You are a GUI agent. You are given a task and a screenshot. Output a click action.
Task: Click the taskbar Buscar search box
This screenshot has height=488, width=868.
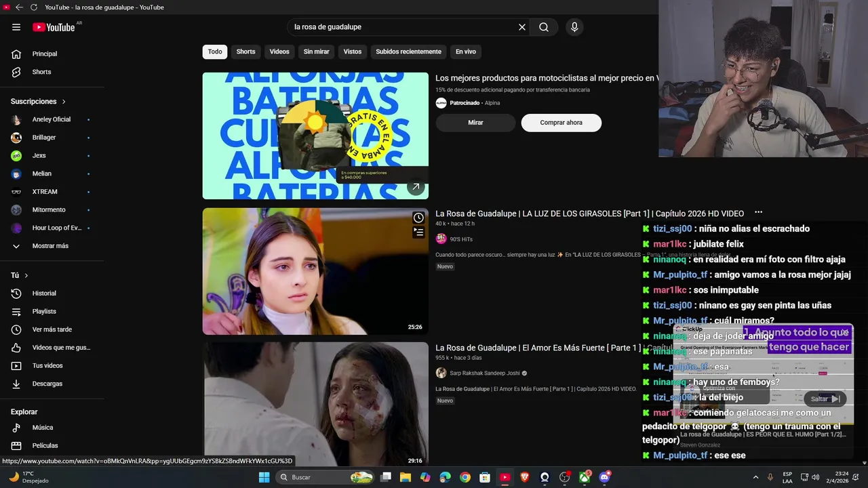[326, 477]
